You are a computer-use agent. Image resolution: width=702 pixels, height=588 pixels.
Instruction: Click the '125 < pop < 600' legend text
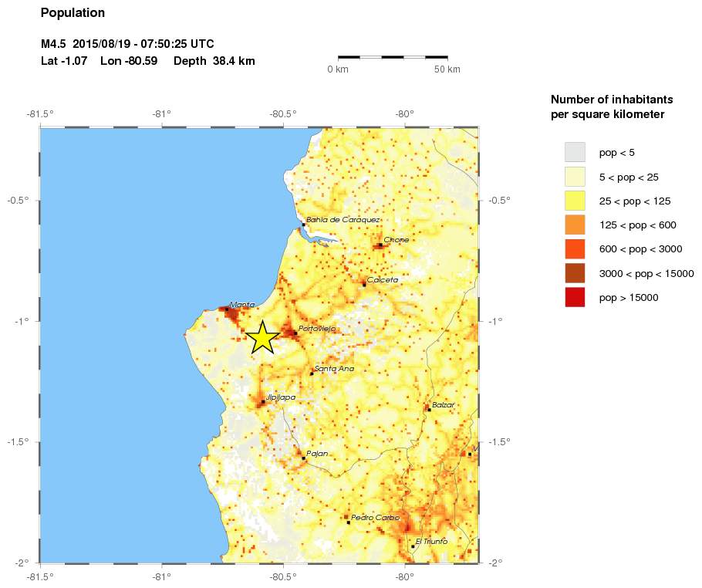click(x=637, y=225)
